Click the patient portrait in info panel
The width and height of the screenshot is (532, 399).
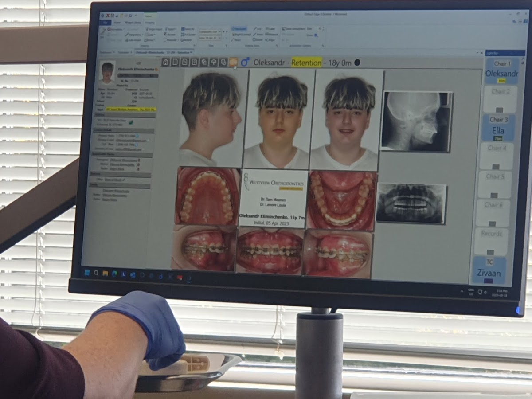[x=107, y=72]
